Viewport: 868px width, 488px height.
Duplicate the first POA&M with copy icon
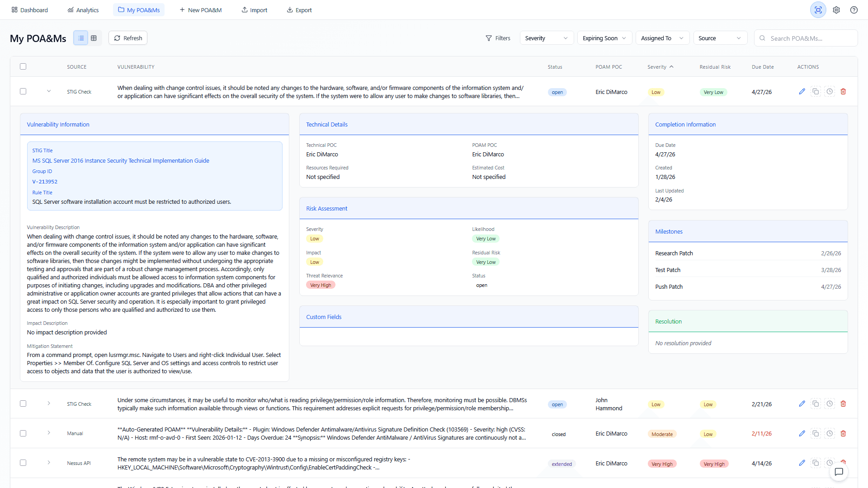(x=816, y=92)
